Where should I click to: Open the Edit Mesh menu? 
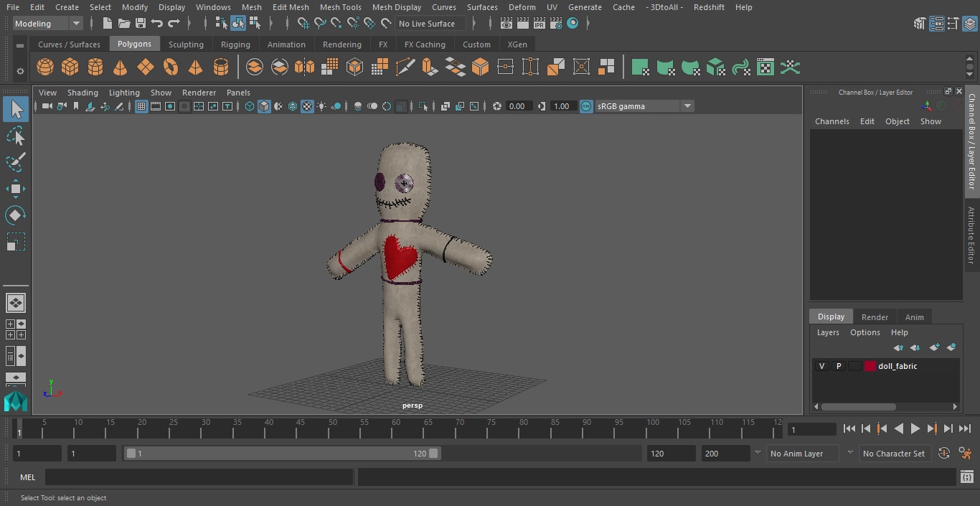click(x=291, y=7)
